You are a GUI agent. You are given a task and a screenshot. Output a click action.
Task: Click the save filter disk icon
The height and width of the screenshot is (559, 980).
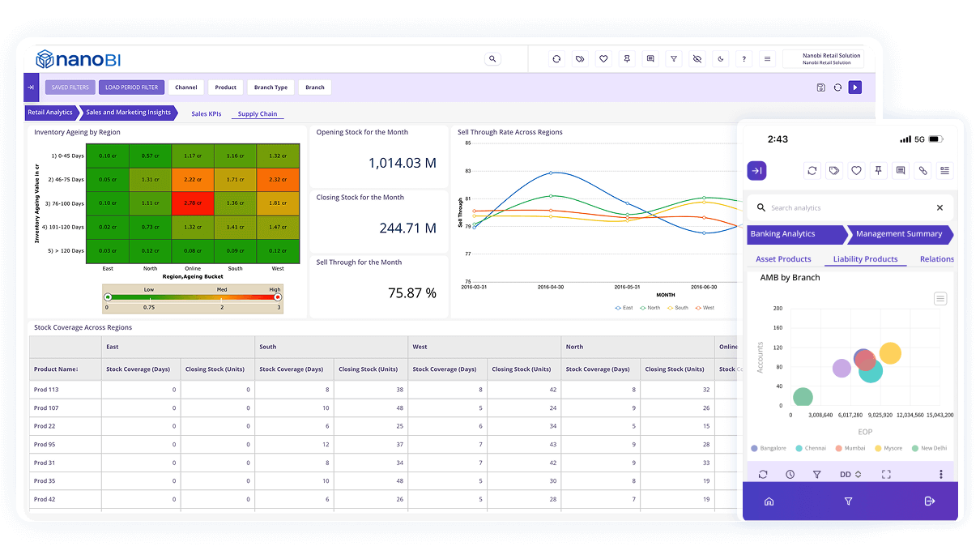pyautogui.click(x=820, y=87)
